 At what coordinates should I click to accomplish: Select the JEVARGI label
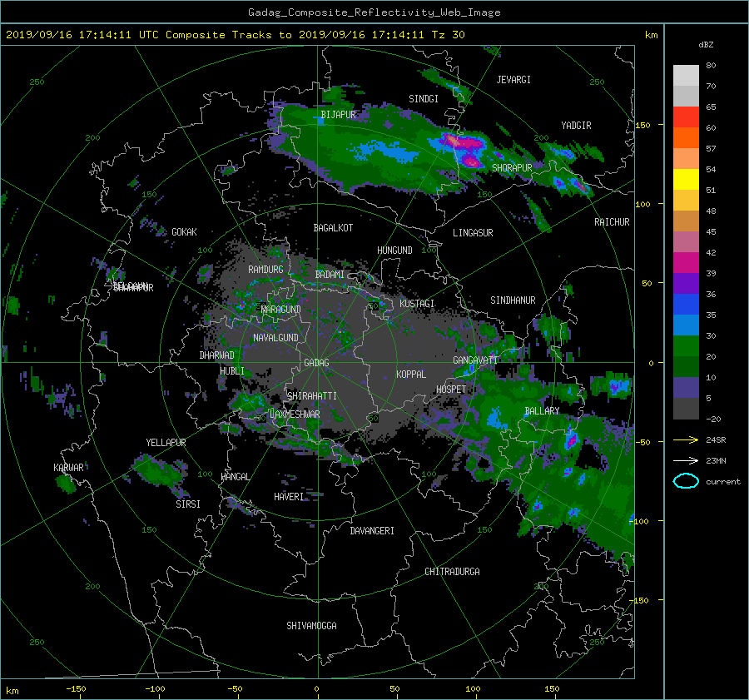pyautogui.click(x=513, y=80)
